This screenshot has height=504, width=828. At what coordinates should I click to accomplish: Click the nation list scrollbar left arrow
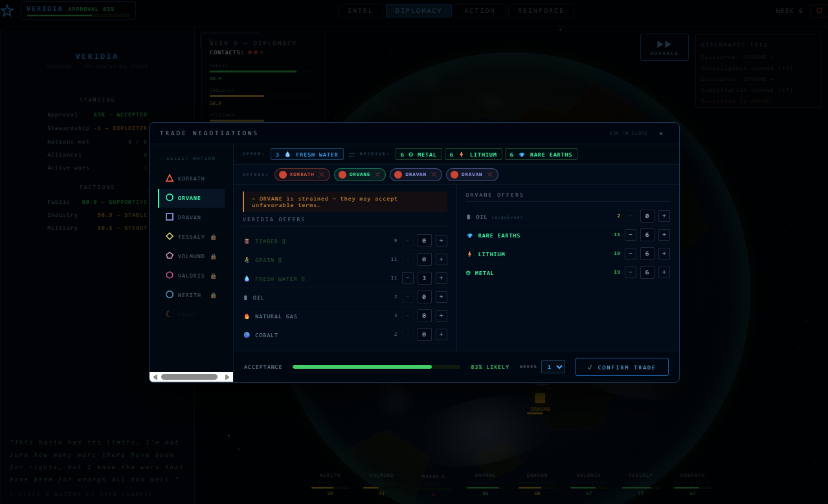[155, 377]
